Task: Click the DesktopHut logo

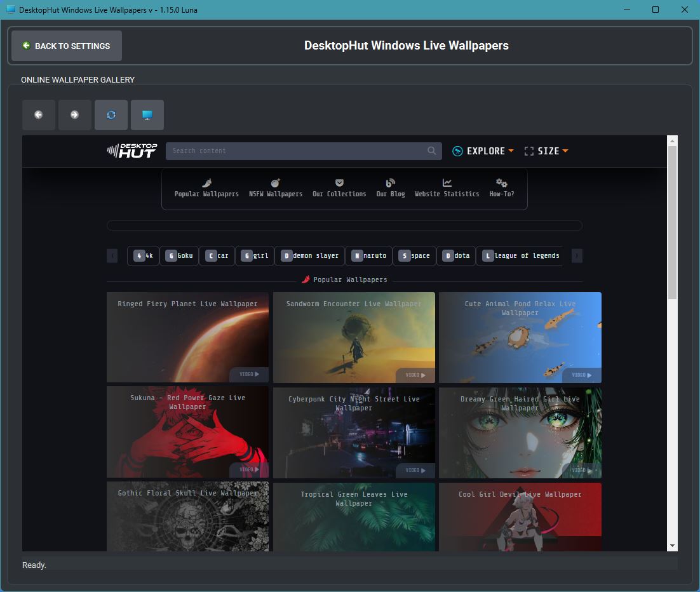Action: 131,151
